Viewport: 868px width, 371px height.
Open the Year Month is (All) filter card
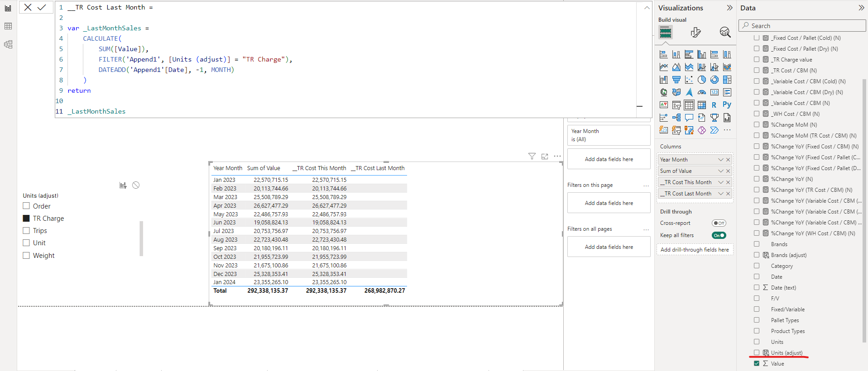pos(609,135)
